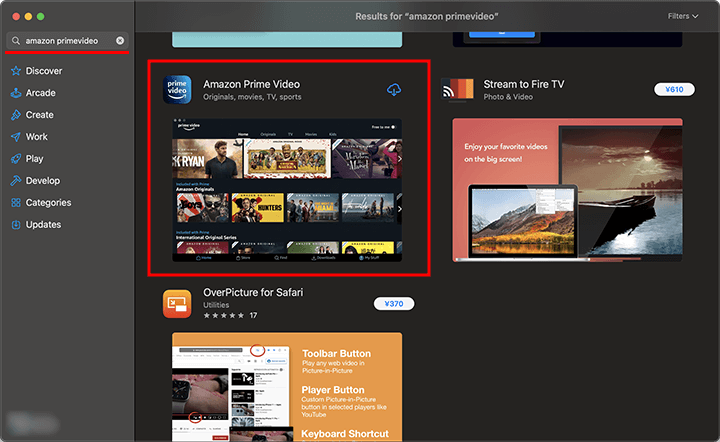Open the Filters dropdown
This screenshot has width=720, height=442.
683,16
